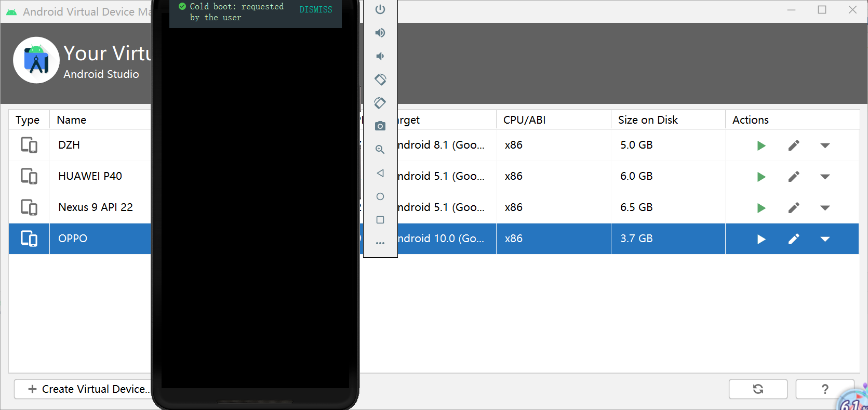Open help with question mark button
This screenshot has width=868, height=410.
tap(825, 389)
